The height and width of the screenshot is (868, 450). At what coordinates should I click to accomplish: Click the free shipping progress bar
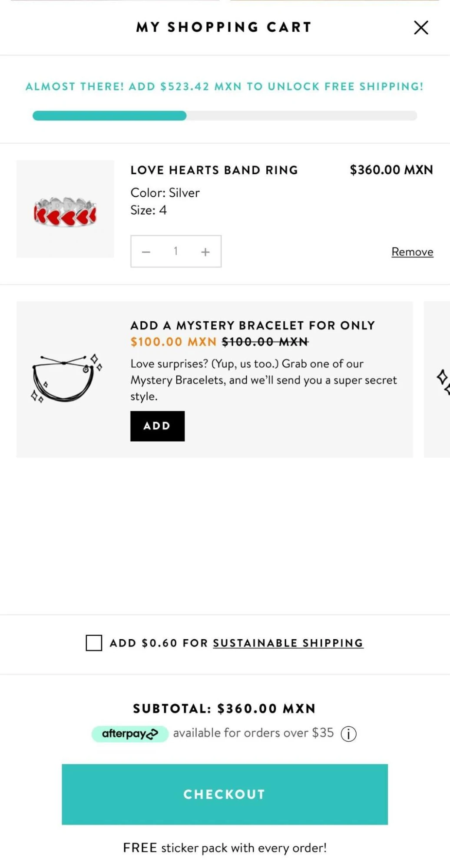coord(225,116)
